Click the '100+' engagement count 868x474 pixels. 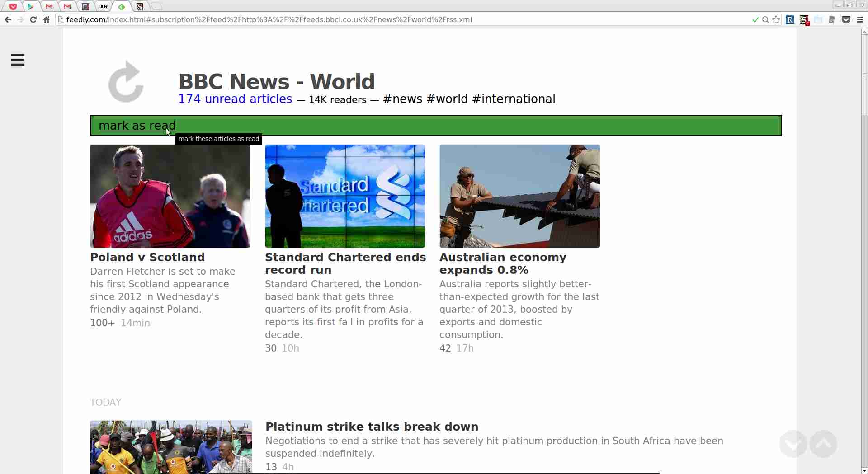pos(102,323)
